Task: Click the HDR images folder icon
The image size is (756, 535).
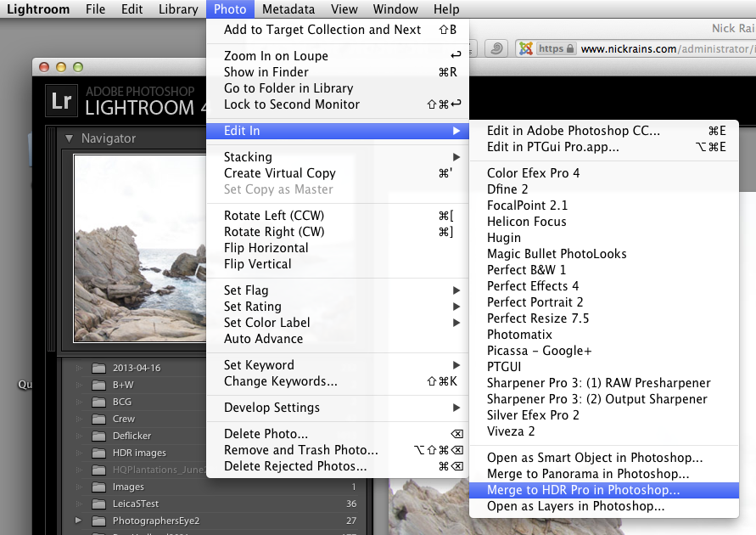Action: (x=98, y=453)
